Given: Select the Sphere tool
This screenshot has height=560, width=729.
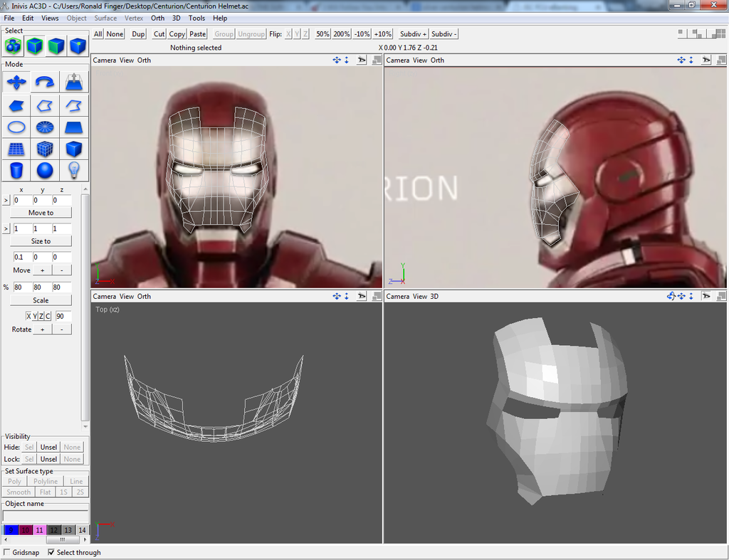Looking at the screenshot, I should coord(45,170).
